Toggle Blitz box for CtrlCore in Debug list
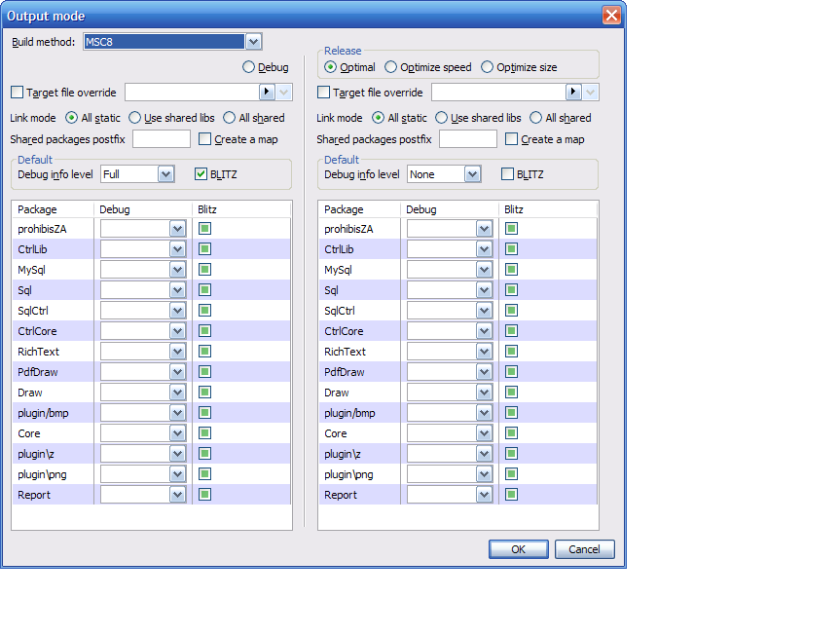This screenshot has width=840, height=636. [x=204, y=331]
